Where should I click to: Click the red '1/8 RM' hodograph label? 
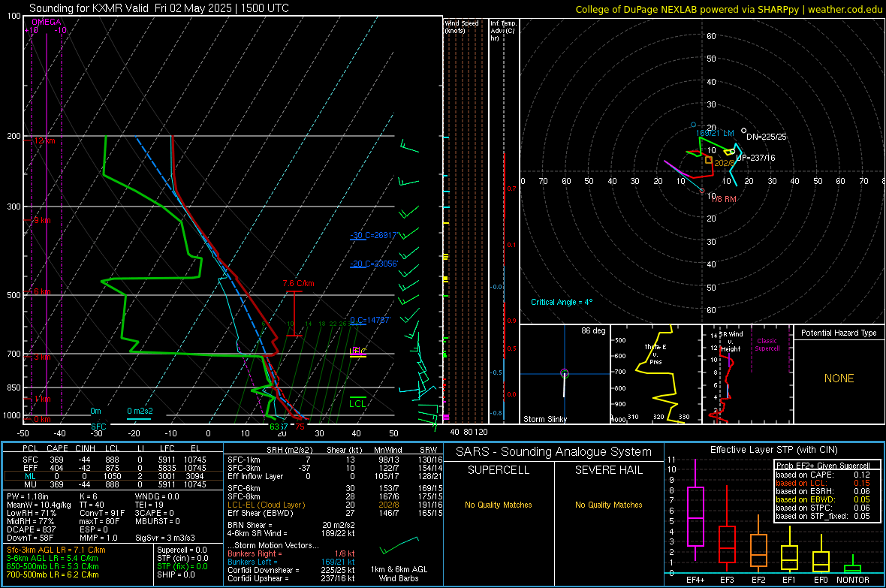[723, 200]
